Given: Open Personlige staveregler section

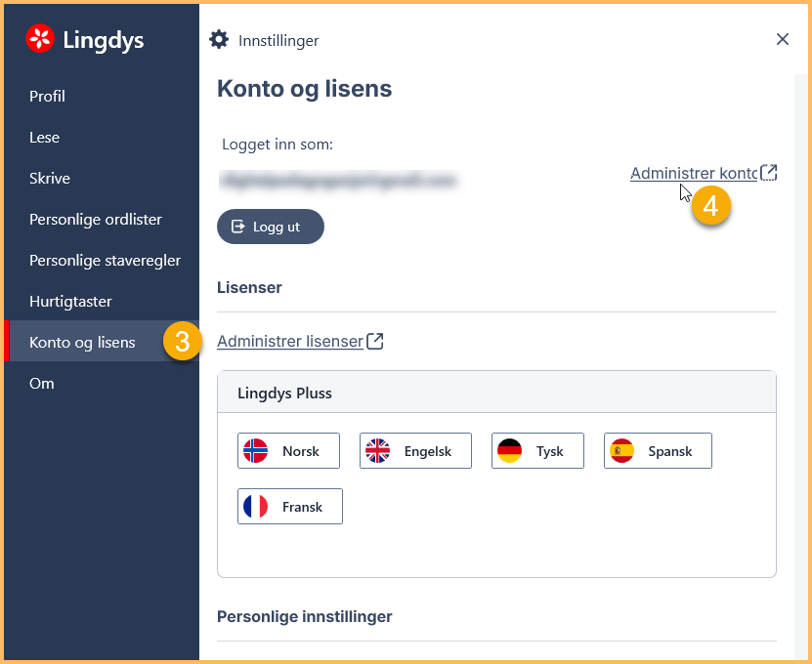Looking at the screenshot, I should point(105,261).
